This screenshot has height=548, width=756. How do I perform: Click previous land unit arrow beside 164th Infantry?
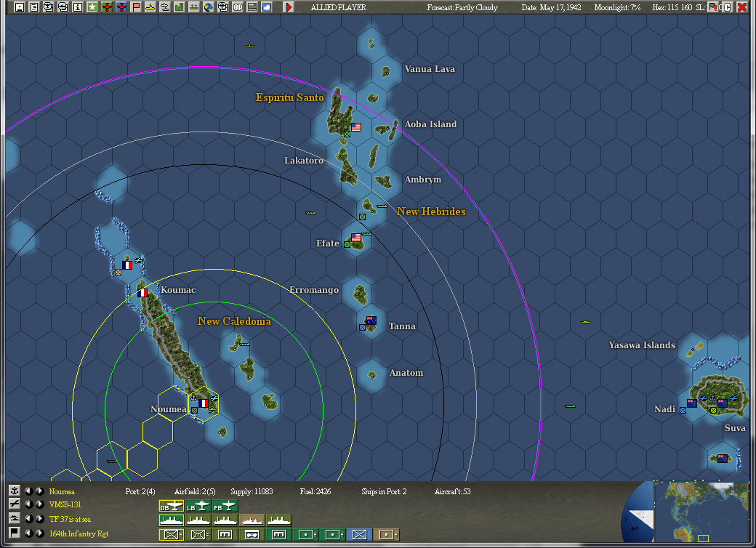tap(29, 533)
